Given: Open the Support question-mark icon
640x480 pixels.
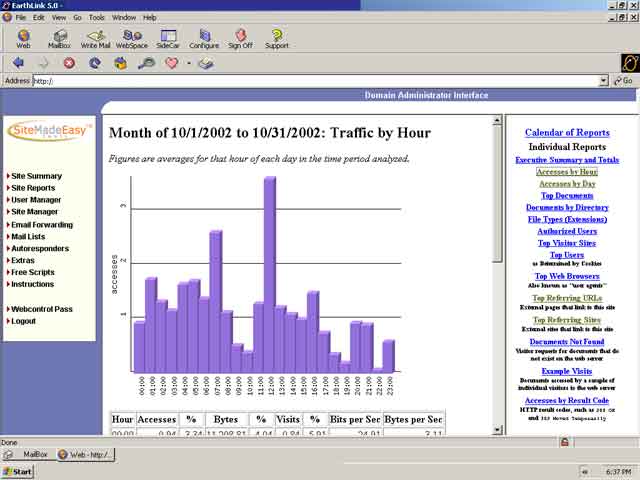Looking at the screenshot, I should click(276, 39).
